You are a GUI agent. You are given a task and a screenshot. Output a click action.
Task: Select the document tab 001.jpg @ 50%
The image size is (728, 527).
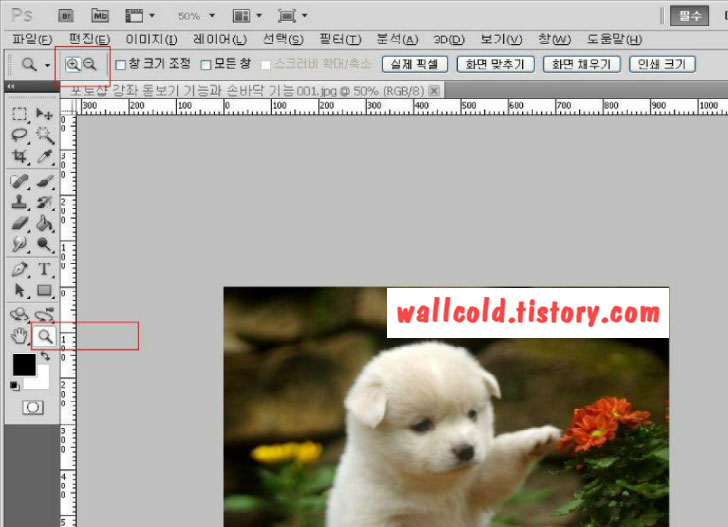(247, 91)
